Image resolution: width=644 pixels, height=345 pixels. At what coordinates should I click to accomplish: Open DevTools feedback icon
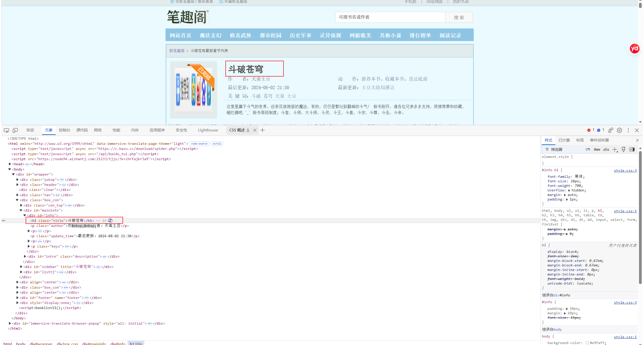611,130
